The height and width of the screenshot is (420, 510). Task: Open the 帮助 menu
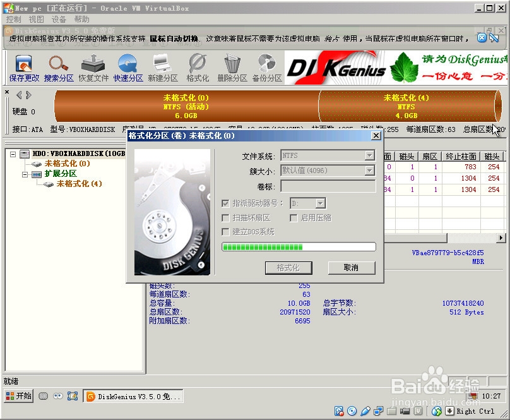tap(81, 20)
